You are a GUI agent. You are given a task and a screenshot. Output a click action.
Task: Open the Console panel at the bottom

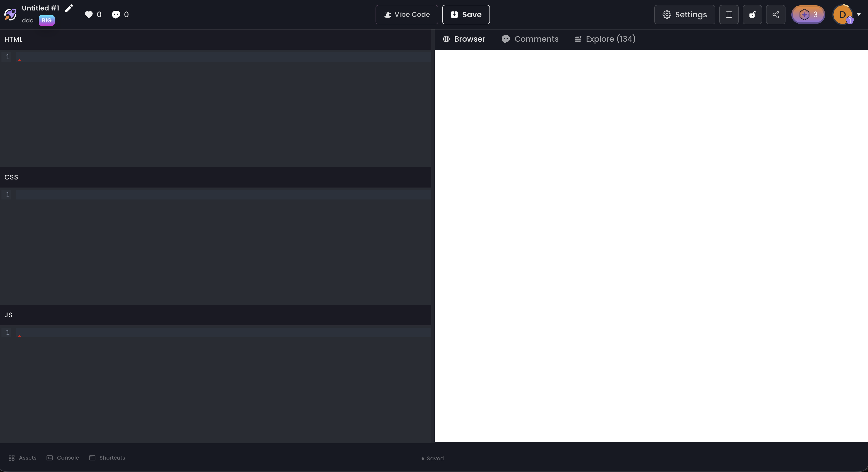(x=62, y=457)
